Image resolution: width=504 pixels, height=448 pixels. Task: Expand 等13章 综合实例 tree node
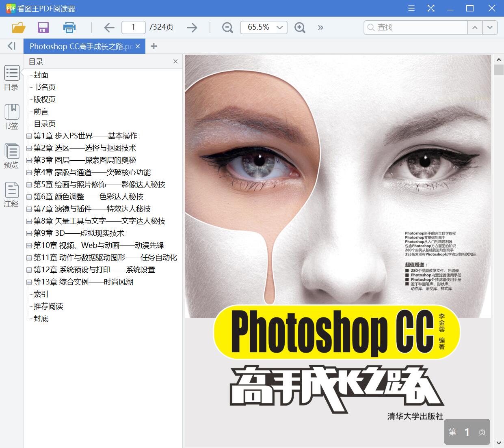coord(29,282)
